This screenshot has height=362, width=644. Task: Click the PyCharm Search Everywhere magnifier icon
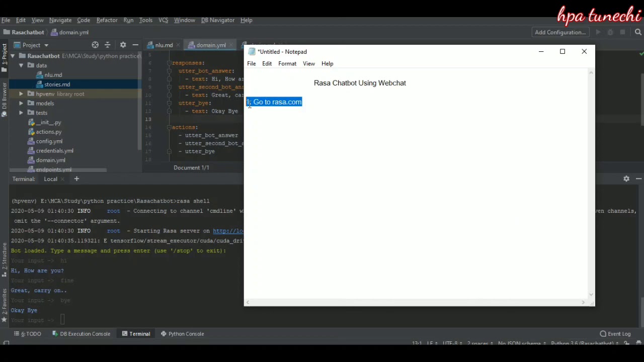pos(638,32)
